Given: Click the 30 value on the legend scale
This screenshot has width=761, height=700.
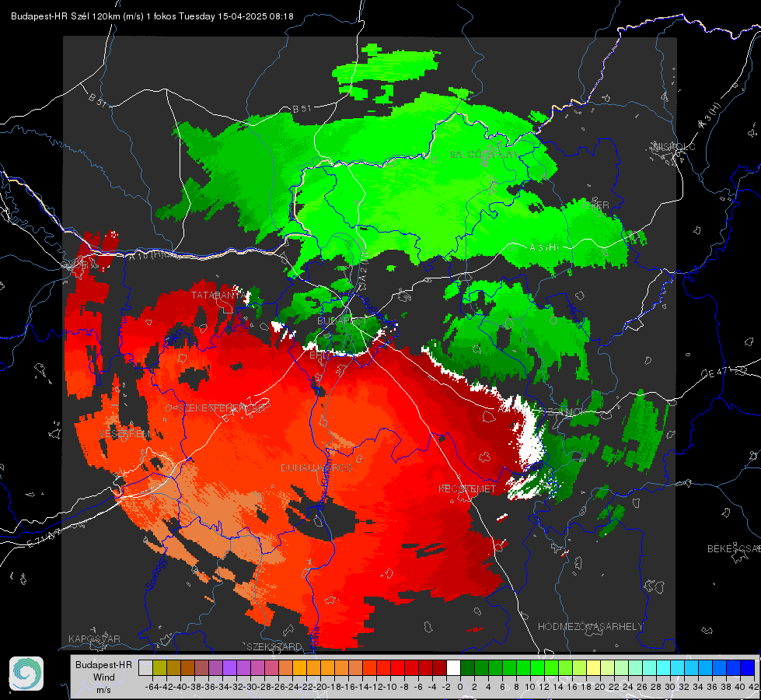Looking at the screenshot, I should [670, 687].
